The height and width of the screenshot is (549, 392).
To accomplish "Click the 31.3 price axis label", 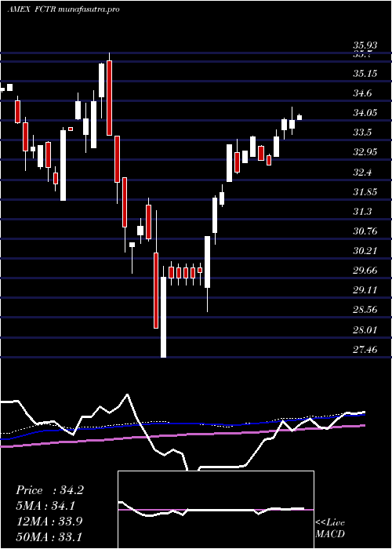I will pyautogui.click(x=362, y=211).
